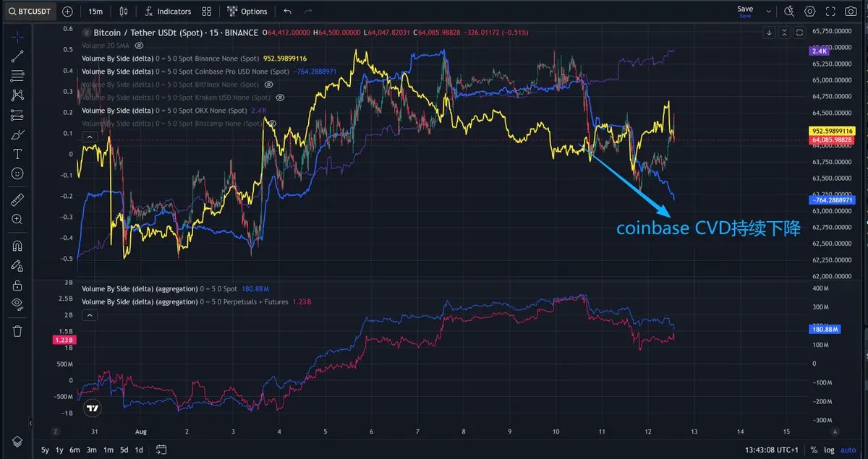Set date range to 1y
The height and width of the screenshot is (459, 868).
click(59, 450)
